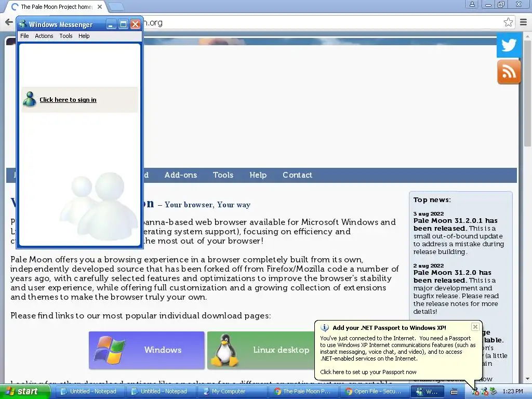This screenshot has height=399, width=532.
Task: Open the Messenger Actions menu
Action: (x=44, y=36)
